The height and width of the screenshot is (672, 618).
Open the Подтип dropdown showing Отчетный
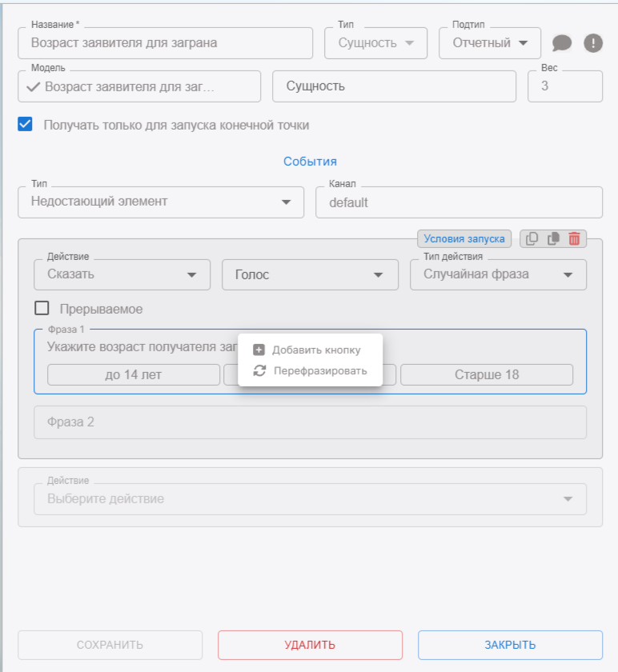(489, 43)
